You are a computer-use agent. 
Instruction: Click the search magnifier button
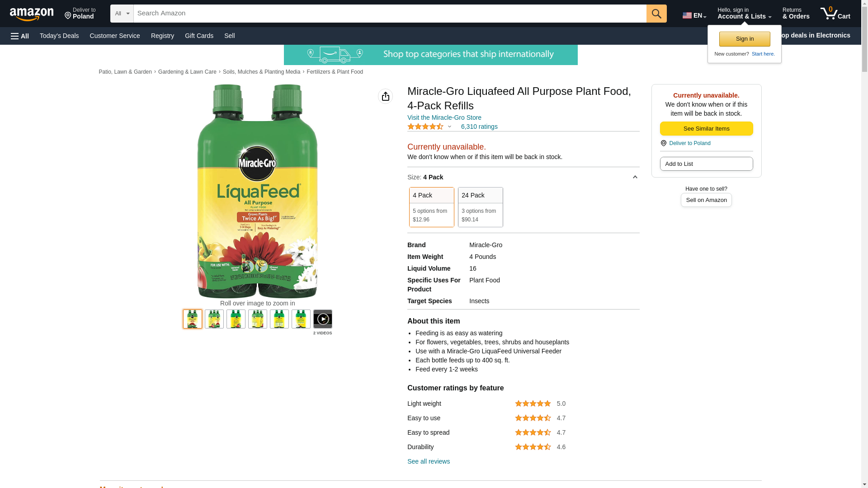(656, 14)
